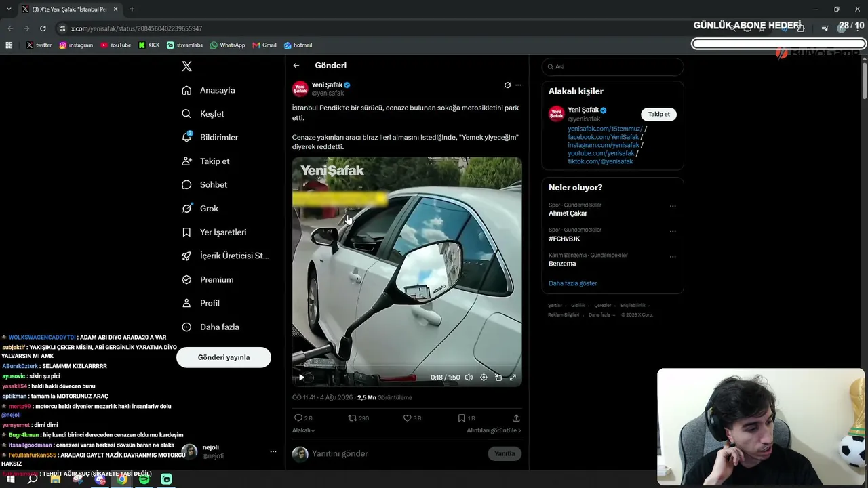Bookmark the post with the bookmark icon
The width and height of the screenshot is (868, 488).
461,418
